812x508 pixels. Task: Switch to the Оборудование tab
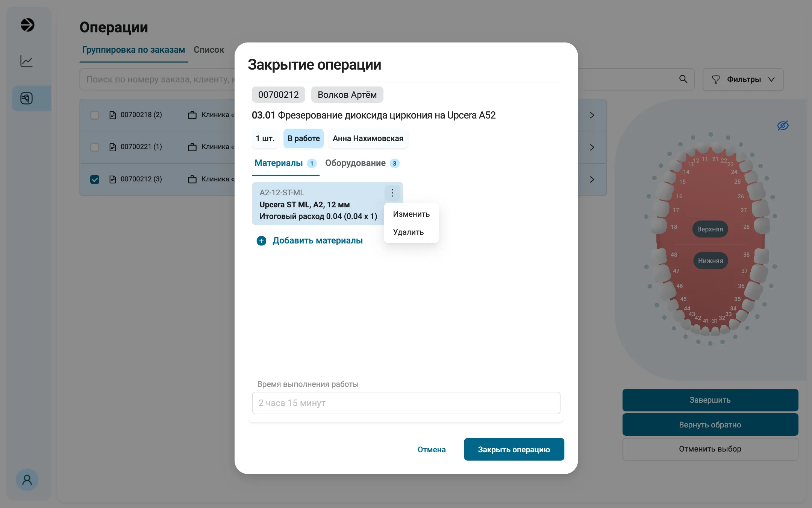click(362, 163)
